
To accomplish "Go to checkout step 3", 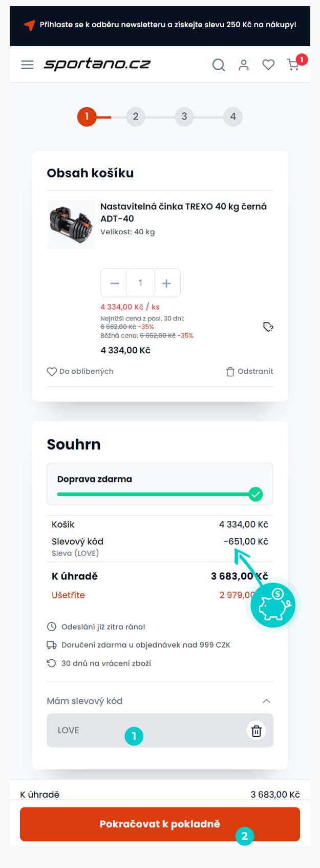I will [184, 116].
